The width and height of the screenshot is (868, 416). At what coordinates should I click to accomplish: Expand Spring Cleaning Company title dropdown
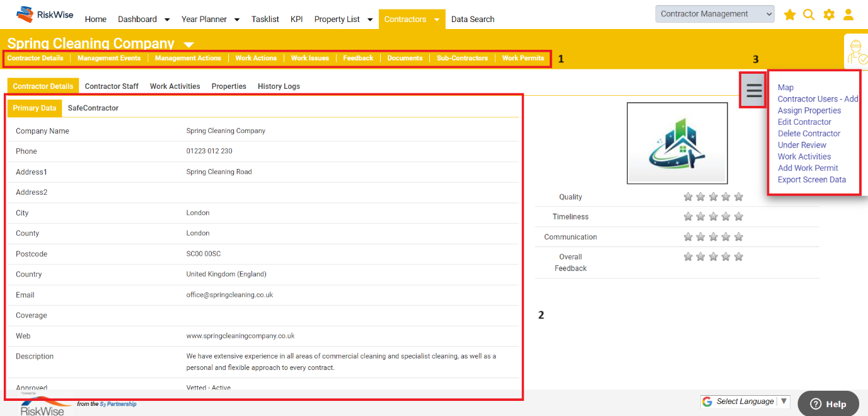pos(188,44)
